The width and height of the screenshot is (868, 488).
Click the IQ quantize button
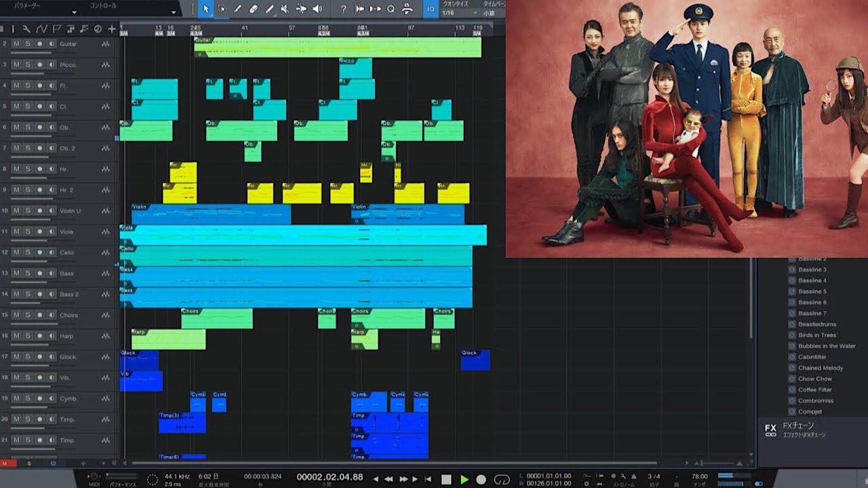431,9
